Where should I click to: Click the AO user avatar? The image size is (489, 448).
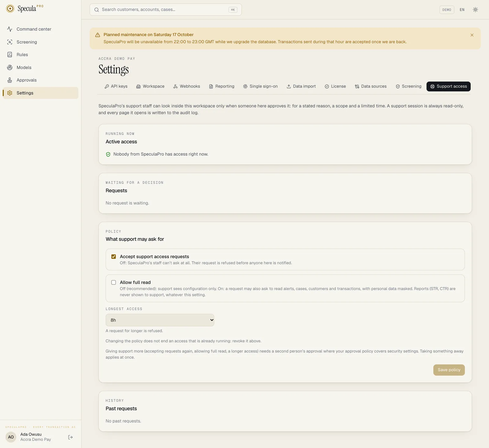coord(11,437)
